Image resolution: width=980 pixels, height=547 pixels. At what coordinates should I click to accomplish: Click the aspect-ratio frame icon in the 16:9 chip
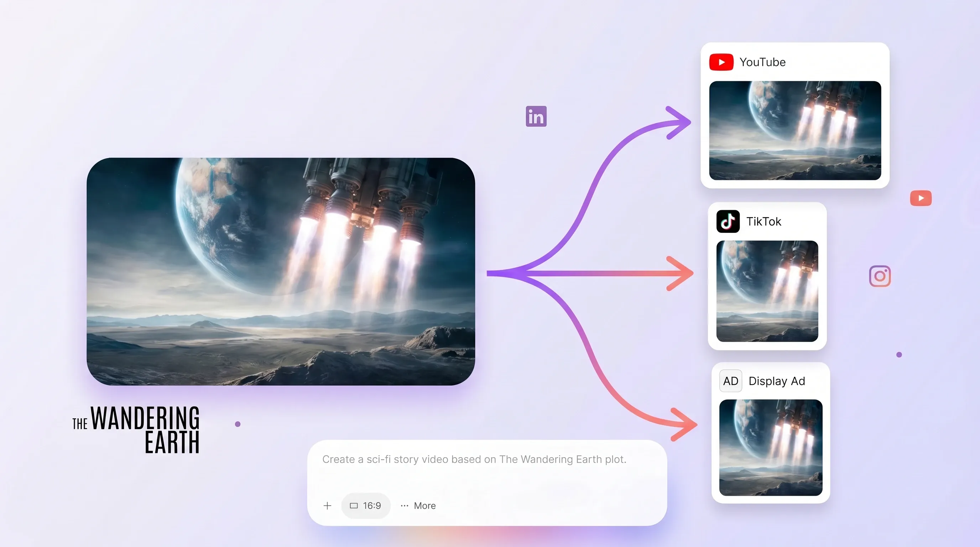[x=354, y=506]
